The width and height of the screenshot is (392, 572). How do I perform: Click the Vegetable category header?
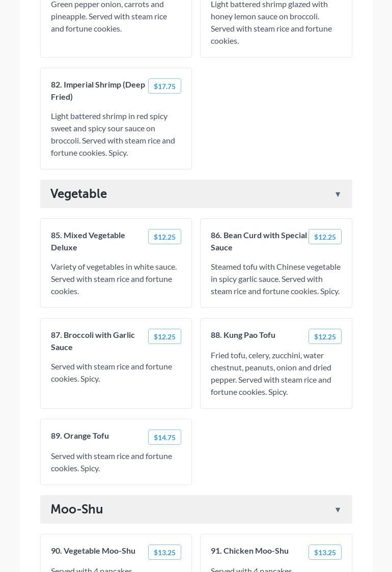coord(79,194)
